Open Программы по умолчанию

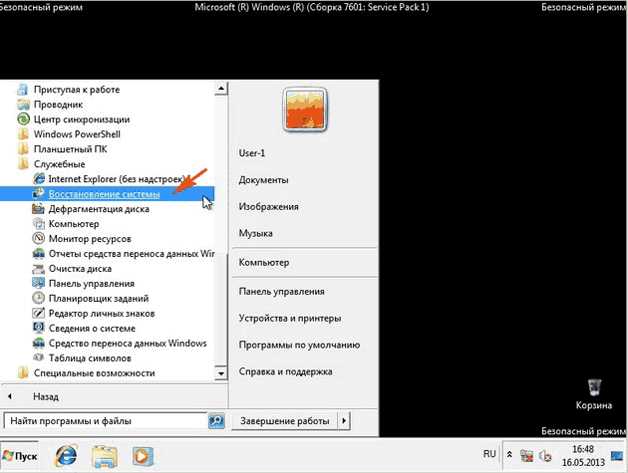point(299,345)
